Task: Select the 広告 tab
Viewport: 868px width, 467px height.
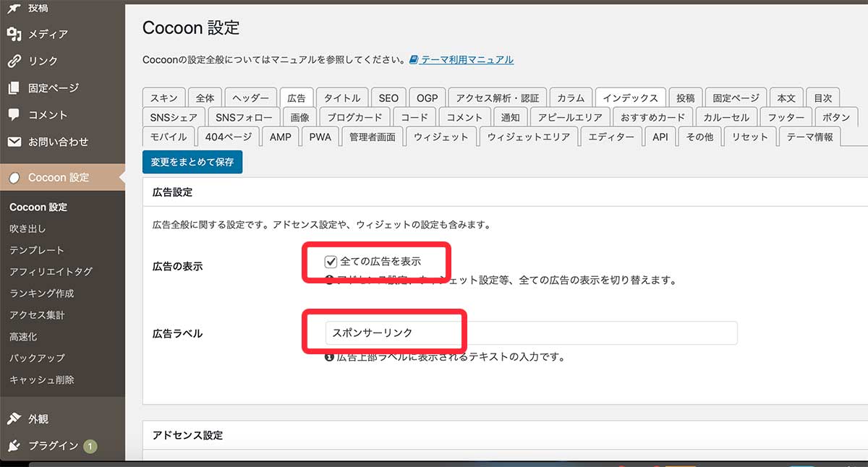Action: pos(297,98)
